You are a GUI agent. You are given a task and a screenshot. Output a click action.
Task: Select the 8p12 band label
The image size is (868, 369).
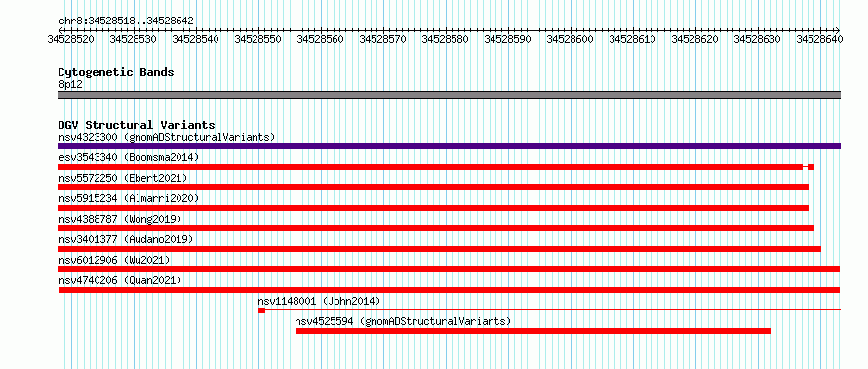coord(70,84)
